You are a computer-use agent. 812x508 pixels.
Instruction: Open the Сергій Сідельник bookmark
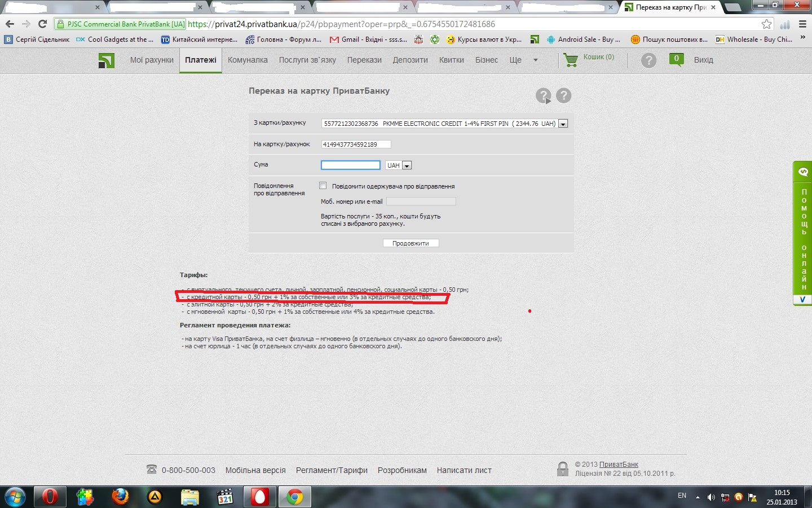point(37,40)
